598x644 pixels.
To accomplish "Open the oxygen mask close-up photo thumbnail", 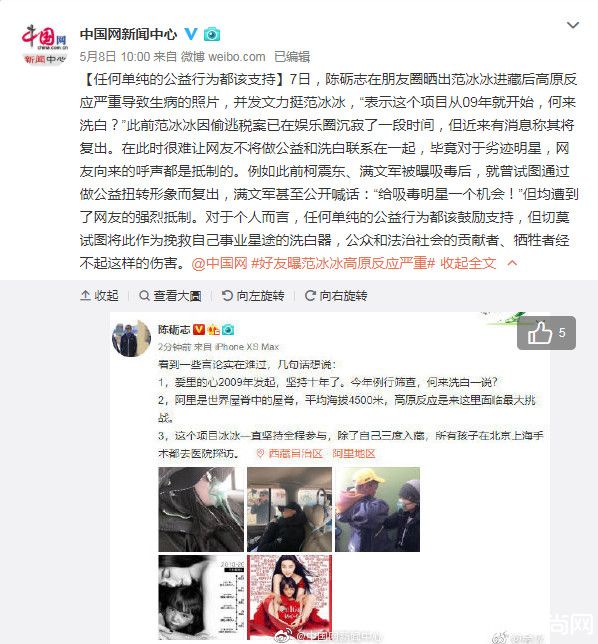I will coord(201,509).
